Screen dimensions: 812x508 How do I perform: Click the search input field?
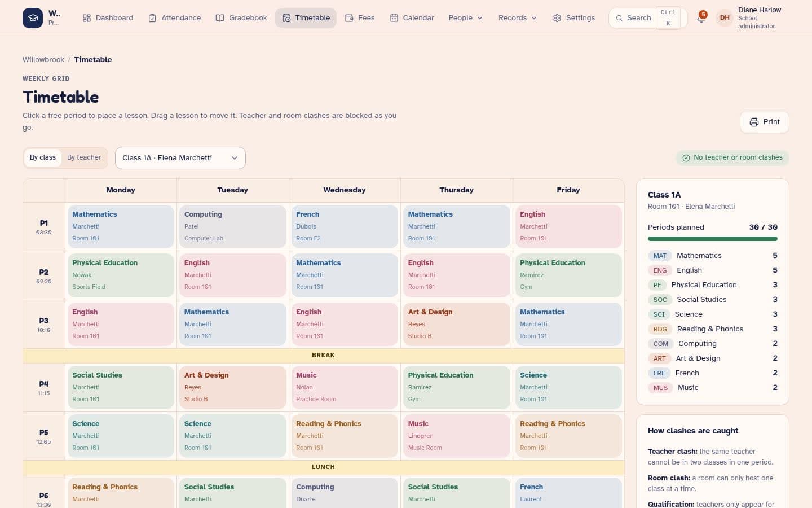pyautogui.click(x=648, y=18)
